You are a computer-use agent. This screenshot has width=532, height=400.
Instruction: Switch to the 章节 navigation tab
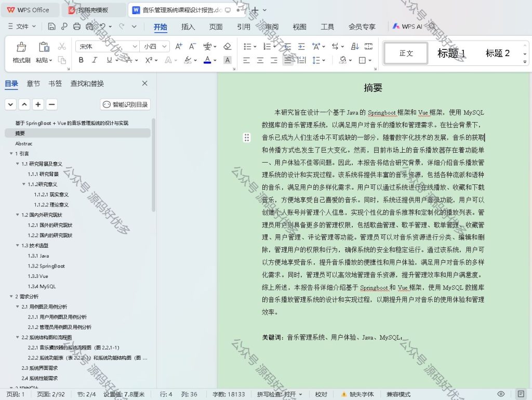tap(33, 84)
